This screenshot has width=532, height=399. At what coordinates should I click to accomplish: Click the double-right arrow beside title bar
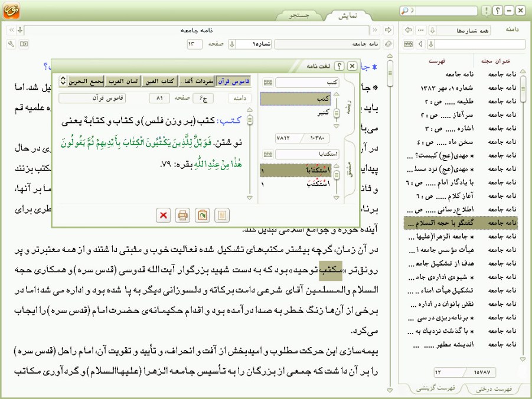(x=375, y=30)
